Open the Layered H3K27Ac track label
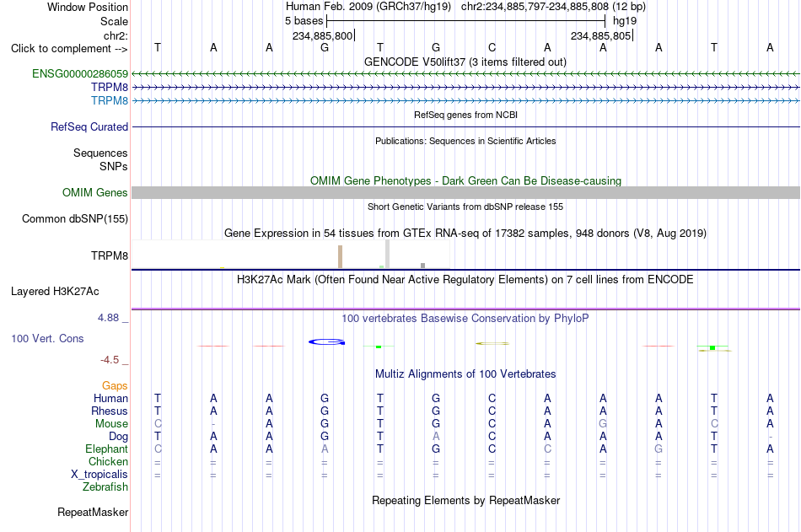The height and width of the screenshot is (532, 801). click(x=55, y=292)
